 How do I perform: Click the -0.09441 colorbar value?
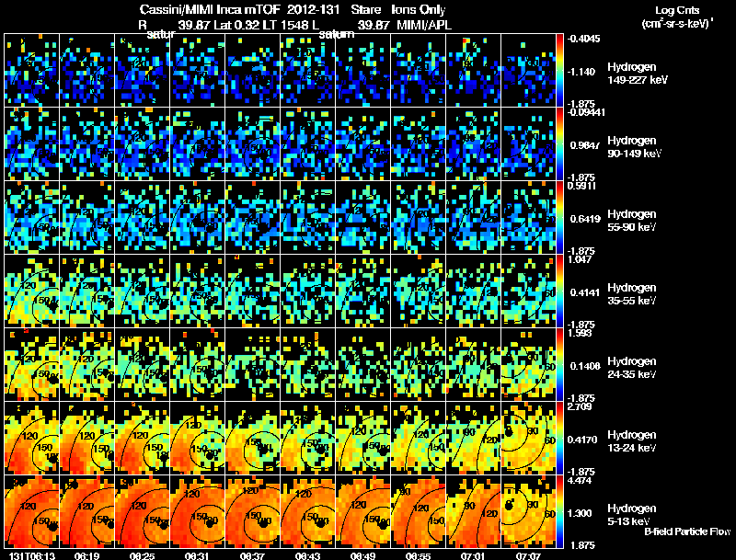pyautogui.click(x=586, y=112)
